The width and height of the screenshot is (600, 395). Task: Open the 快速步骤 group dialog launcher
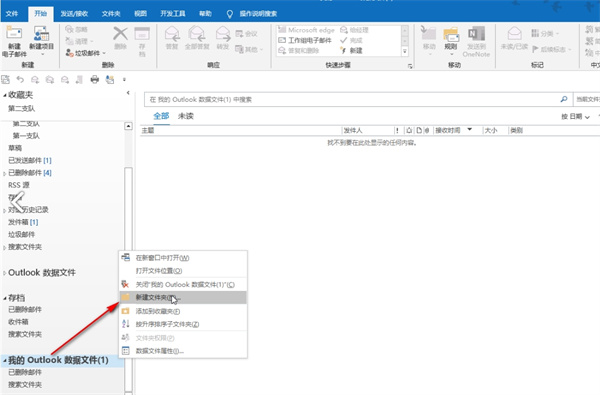(410, 66)
